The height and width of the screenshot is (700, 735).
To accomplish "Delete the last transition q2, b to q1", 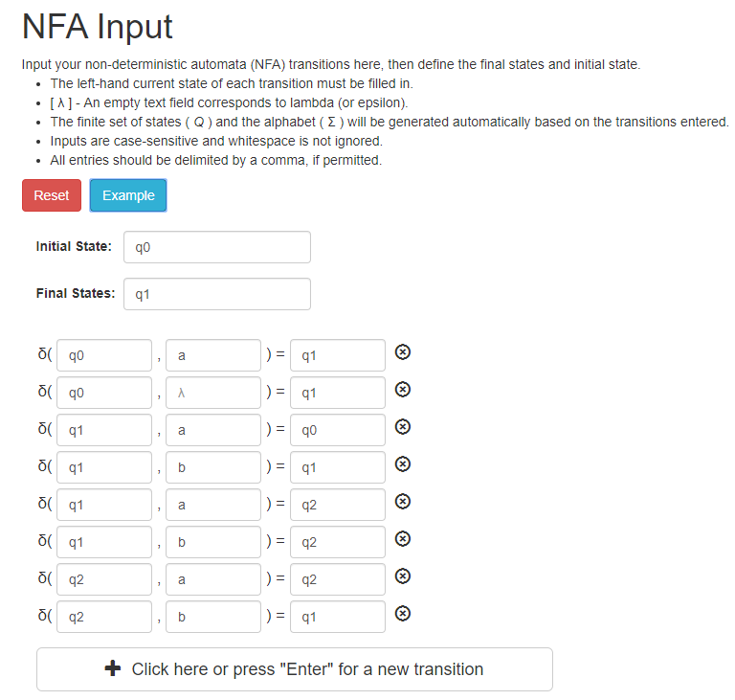I will [403, 614].
